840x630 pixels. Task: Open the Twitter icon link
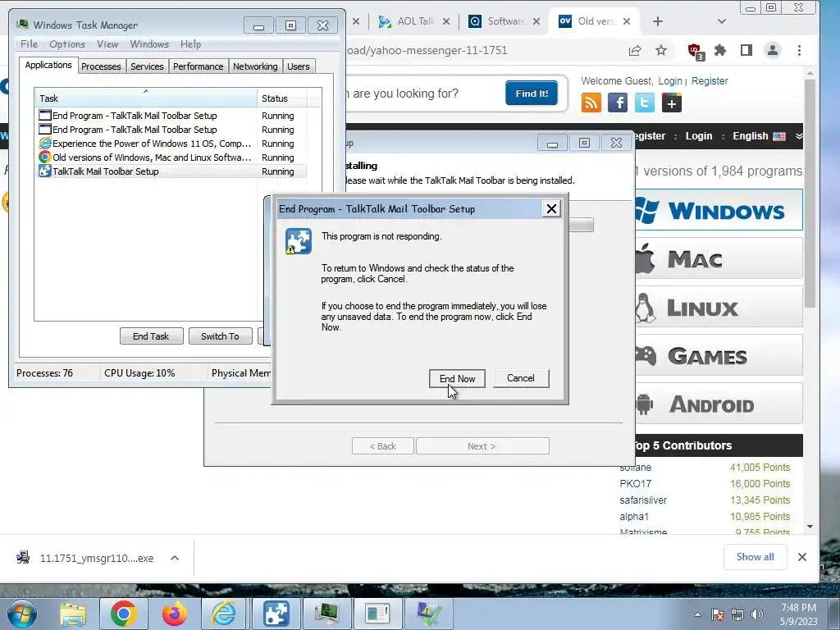pyautogui.click(x=645, y=103)
